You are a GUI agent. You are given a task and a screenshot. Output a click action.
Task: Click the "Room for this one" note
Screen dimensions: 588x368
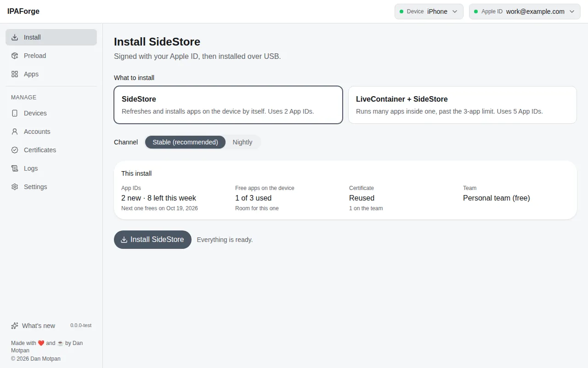coord(257,208)
